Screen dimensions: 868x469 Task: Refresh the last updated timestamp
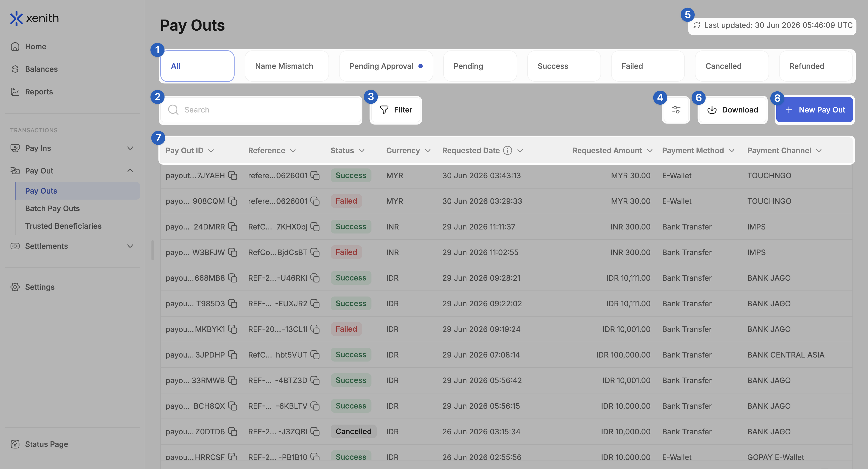click(696, 25)
